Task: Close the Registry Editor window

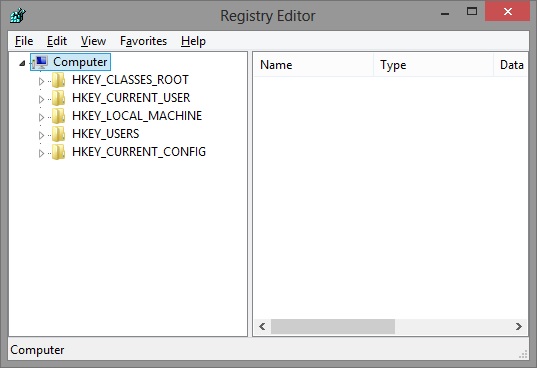Action: [508, 12]
